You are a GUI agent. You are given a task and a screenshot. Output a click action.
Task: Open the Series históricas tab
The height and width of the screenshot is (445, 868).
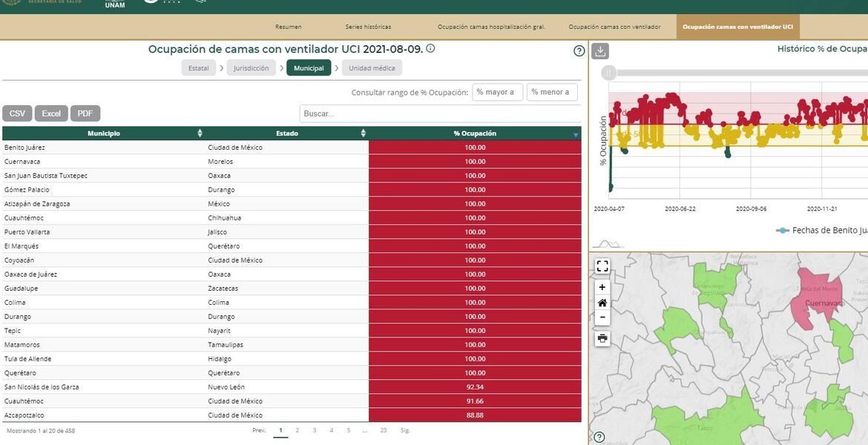(x=368, y=27)
